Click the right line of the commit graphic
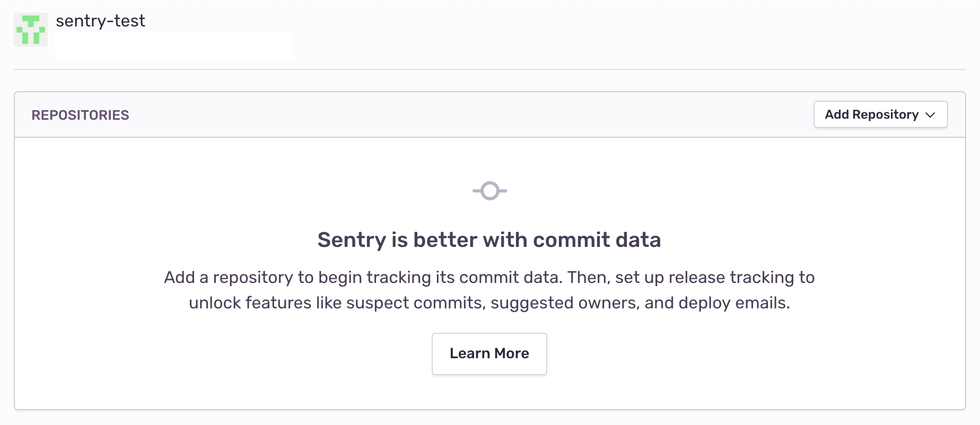This screenshot has width=980, height=425. point(502,191)
